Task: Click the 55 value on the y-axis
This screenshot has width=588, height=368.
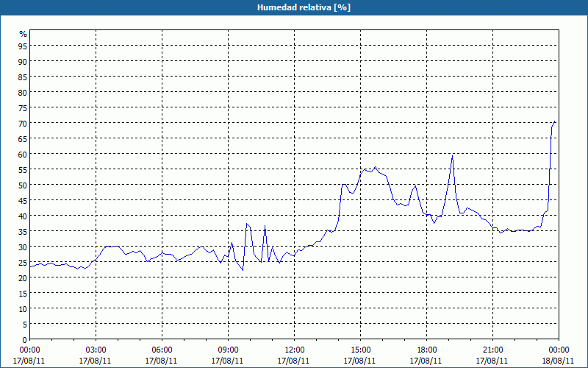Action: pos(23,170)
